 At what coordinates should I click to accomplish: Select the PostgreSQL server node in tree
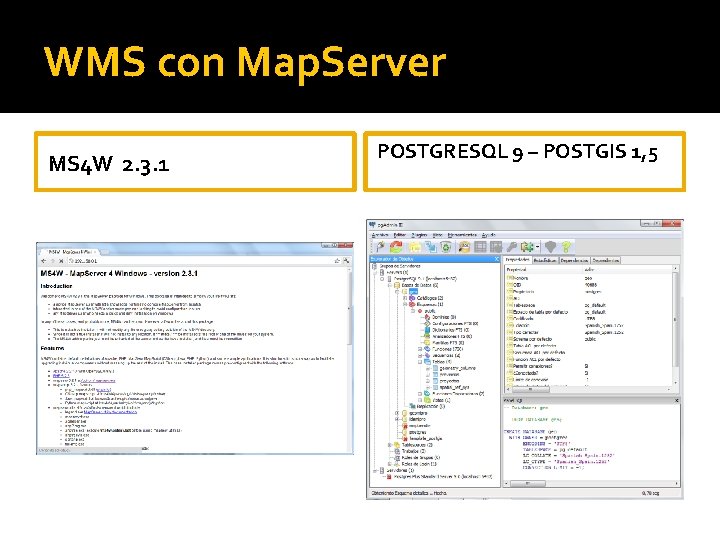pos(425,279)
